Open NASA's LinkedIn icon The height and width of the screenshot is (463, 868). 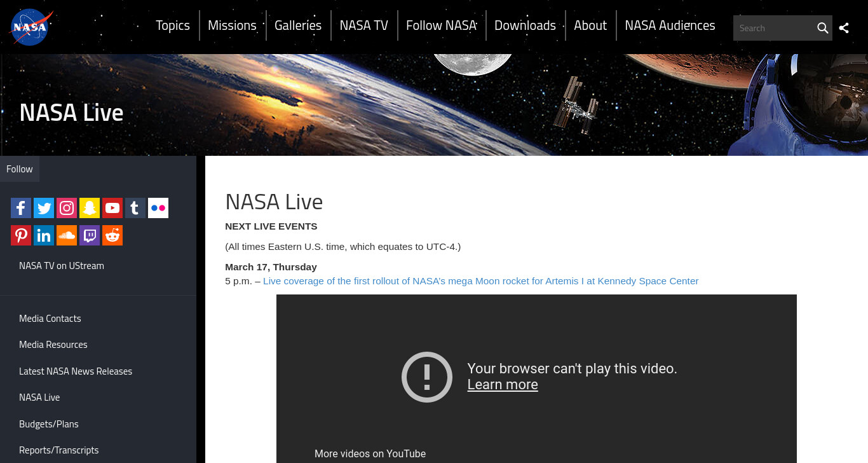44,235
